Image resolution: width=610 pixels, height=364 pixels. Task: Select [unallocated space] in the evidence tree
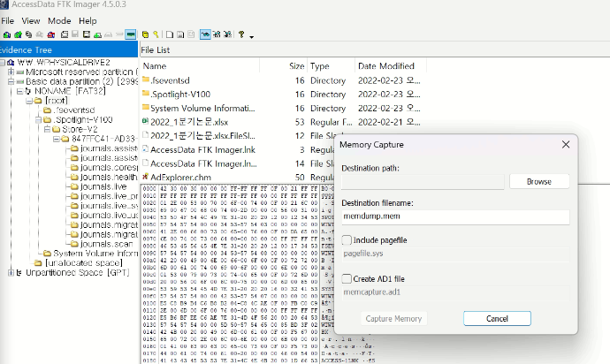tap(84, 263)
